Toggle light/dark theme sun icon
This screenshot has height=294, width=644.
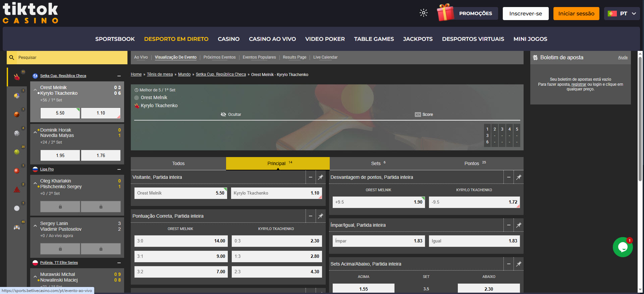(x=424, y=13)
